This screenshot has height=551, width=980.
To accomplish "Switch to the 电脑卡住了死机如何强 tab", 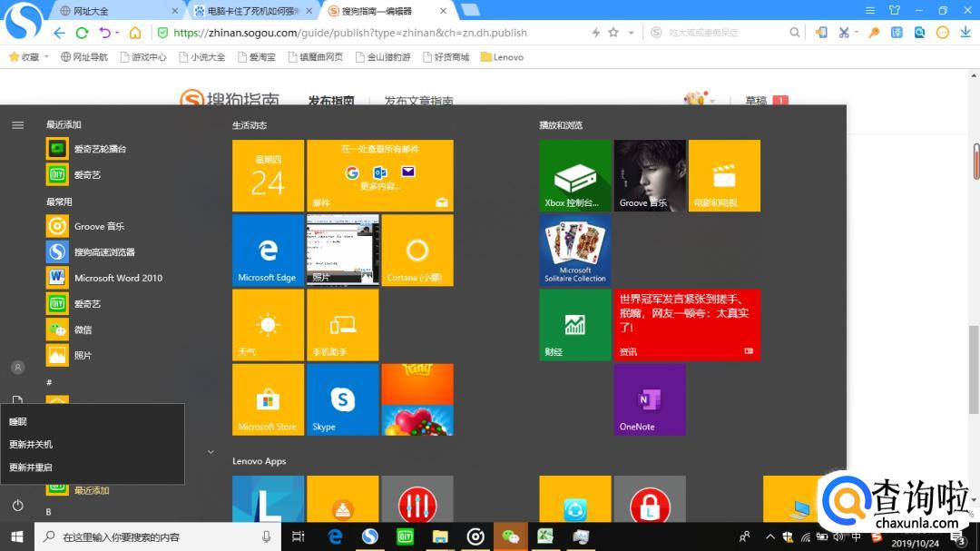I will point(252,11).
